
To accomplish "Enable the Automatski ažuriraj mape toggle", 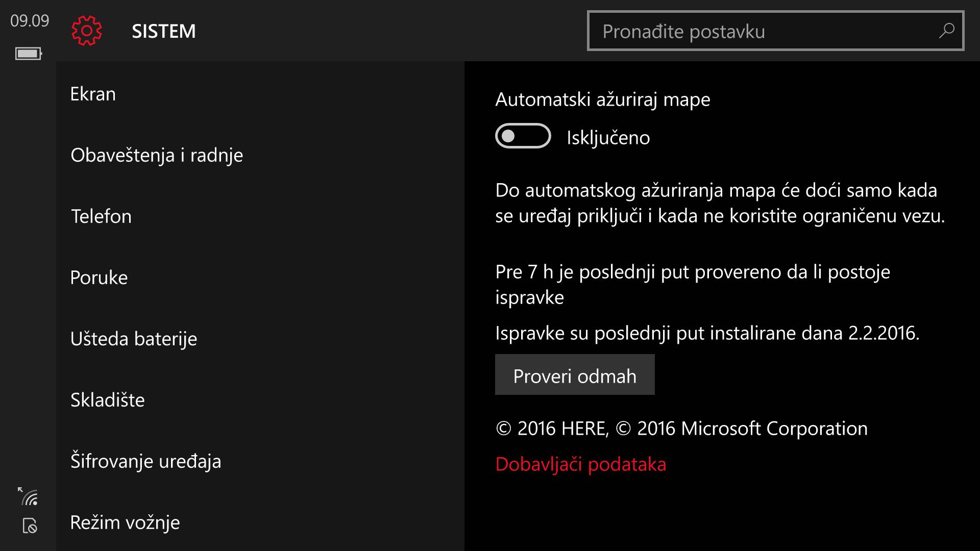I will pos(523,137).
